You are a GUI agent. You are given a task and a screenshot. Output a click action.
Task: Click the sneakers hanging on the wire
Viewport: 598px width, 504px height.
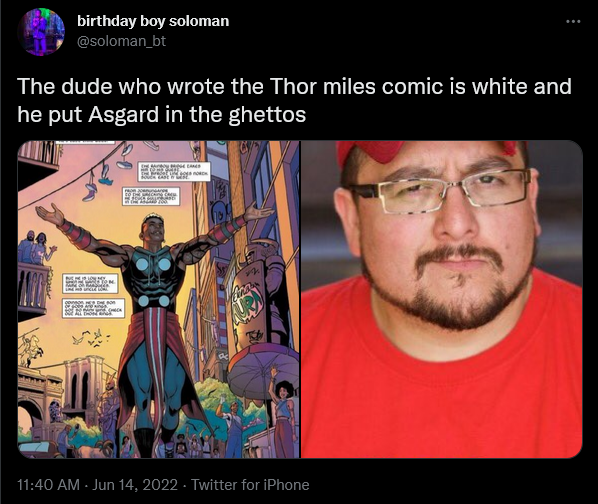[106, 172]
